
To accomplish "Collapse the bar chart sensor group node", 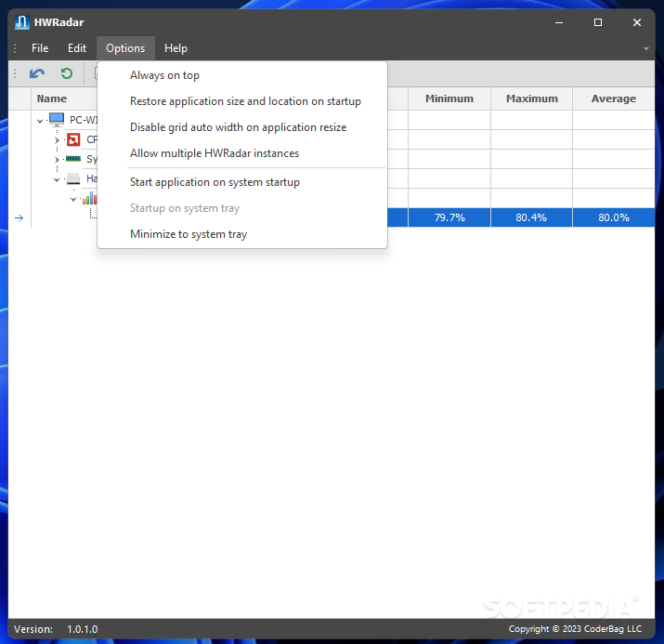I will coord(73,199).
